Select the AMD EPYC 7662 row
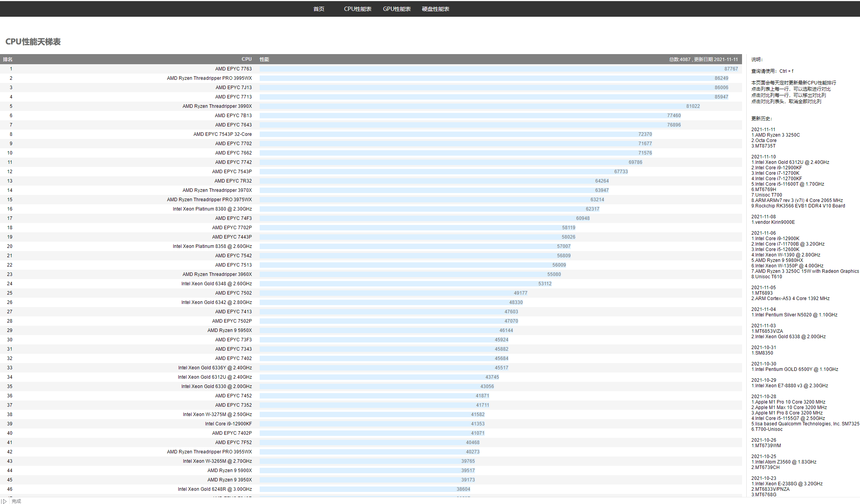This screenshot has height=504, width=860. [x=371, y=153]
